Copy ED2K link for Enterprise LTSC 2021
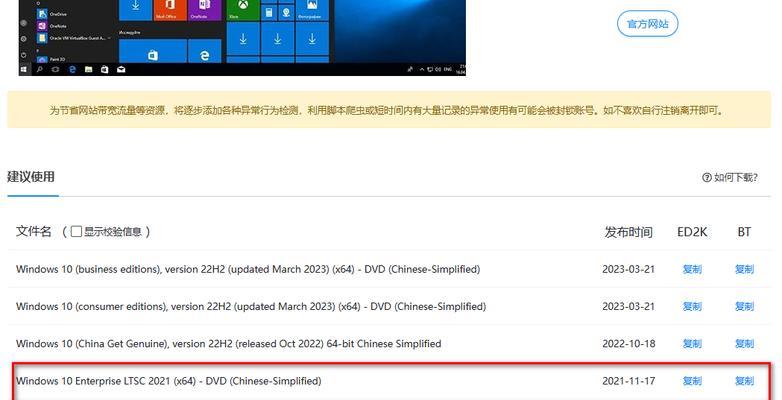This screenshot has height=400, width=782. click(x=692, y=381)
